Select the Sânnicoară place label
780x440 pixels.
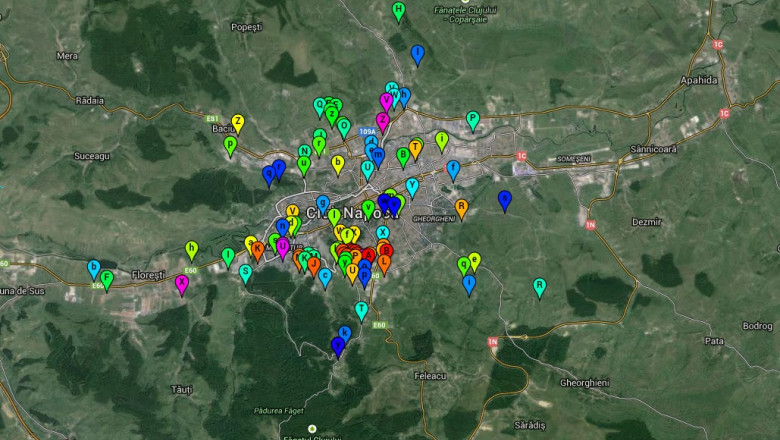(x=653, y=149)
